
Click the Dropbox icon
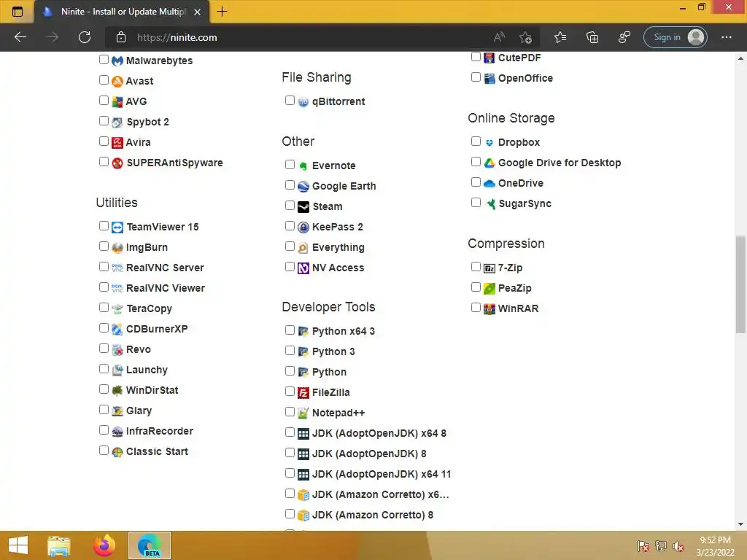point(489,142)
